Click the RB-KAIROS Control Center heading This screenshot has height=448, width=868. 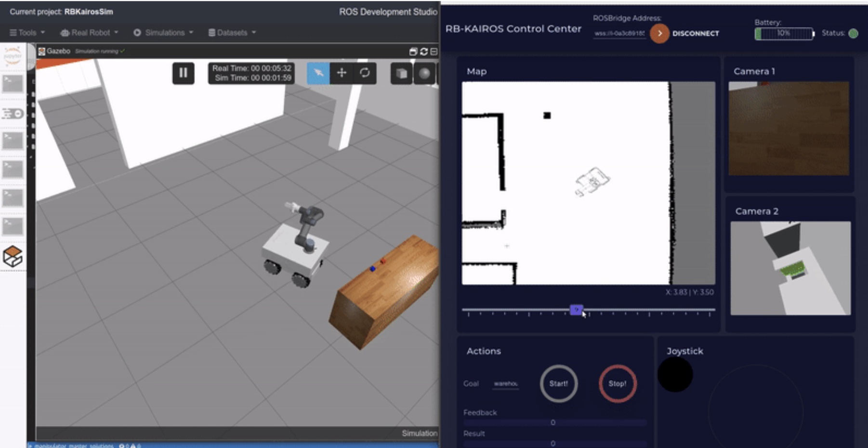click(513, 28)
